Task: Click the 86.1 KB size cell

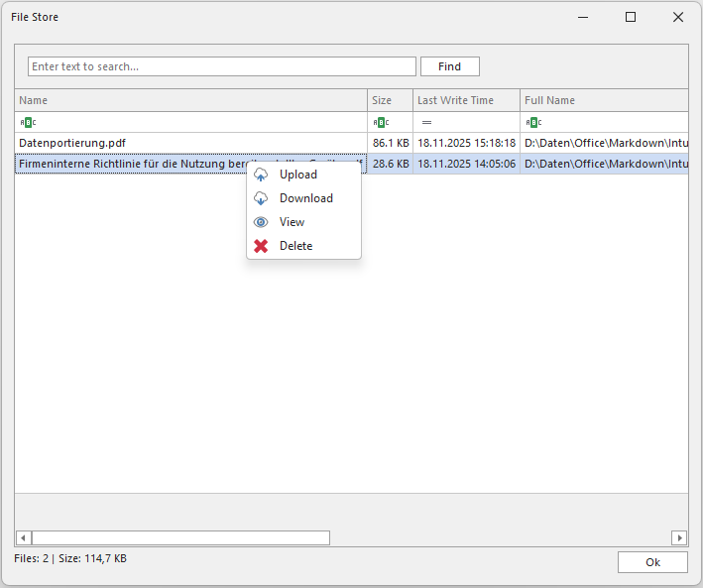Action: click(x=391, y=143)
